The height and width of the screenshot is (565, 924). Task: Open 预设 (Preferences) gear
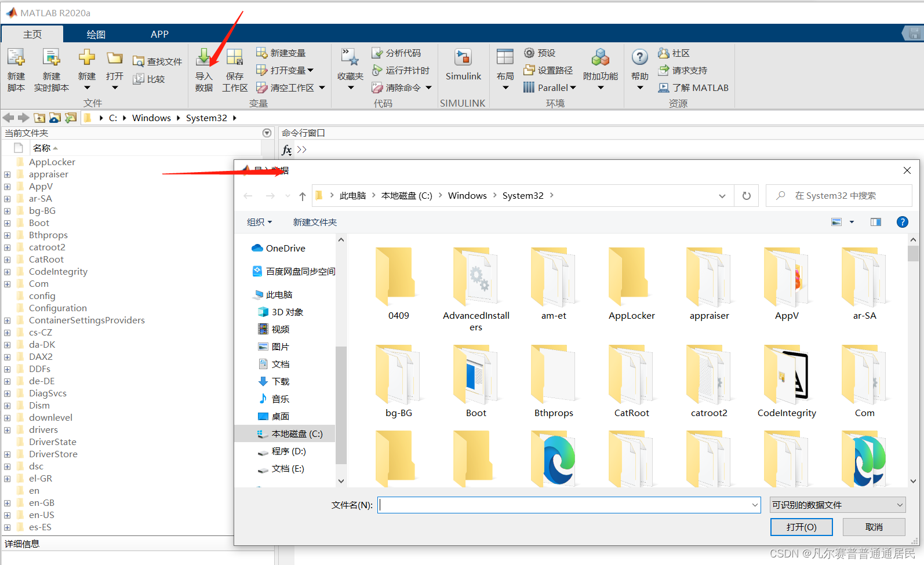tap(529, 53)
